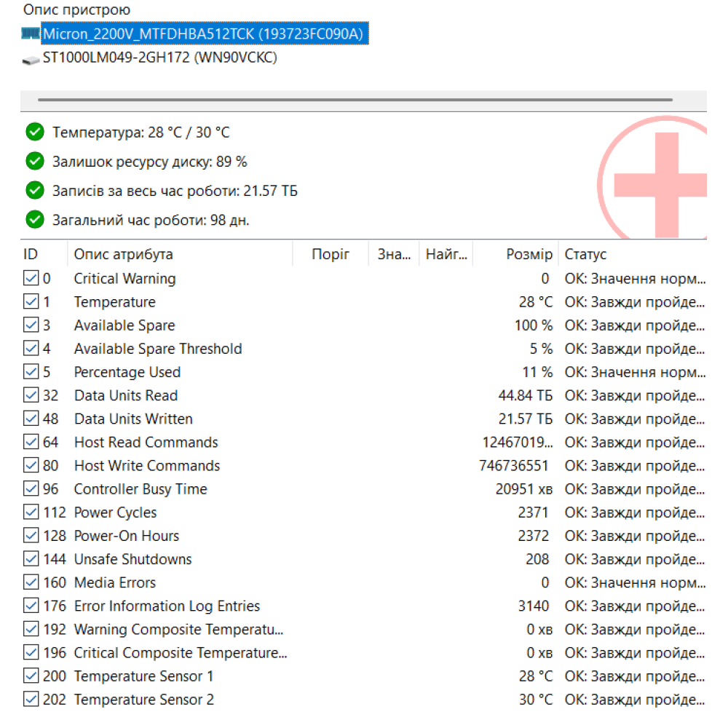This screenshot has width=728, height=728.
Task: Click the Розмір column header
Action: tap(529, 254)
